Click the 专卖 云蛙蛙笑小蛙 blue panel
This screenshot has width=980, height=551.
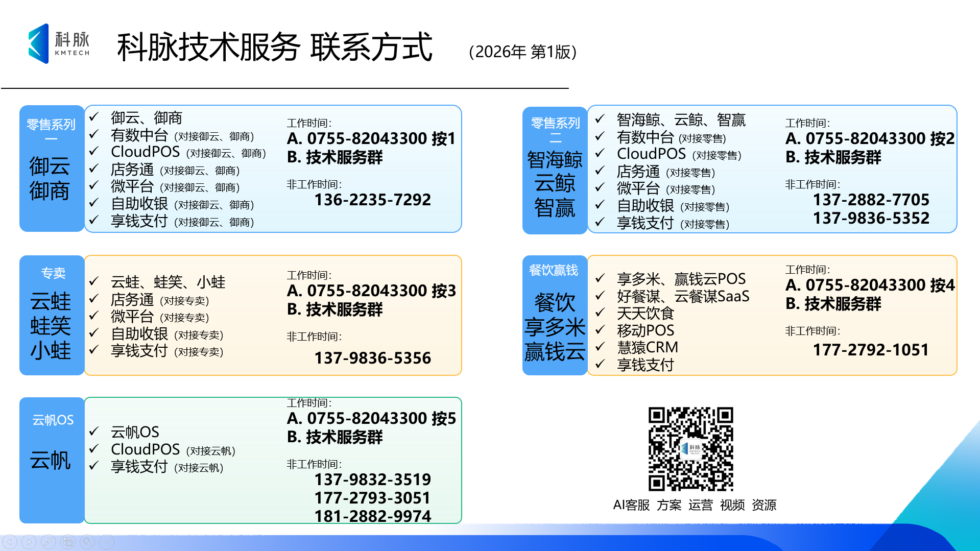[52, 315]
